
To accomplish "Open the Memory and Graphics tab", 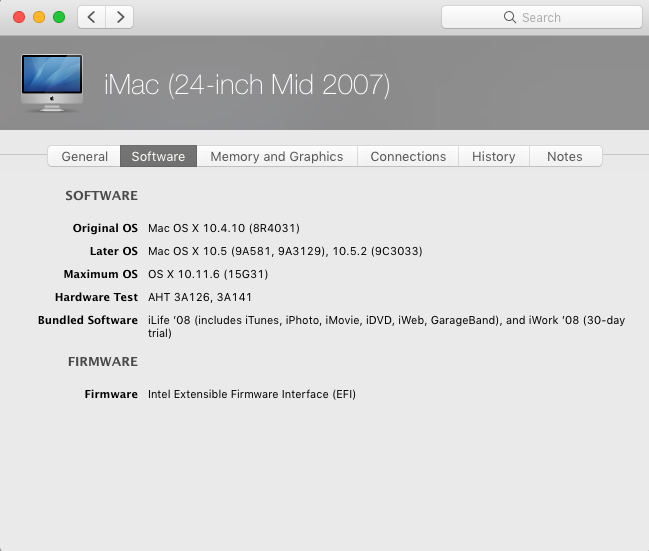I will [276, 156].
